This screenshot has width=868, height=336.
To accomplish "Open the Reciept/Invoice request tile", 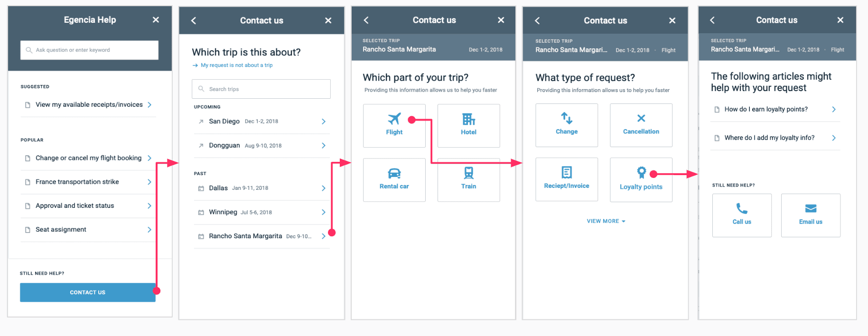I will tap(567, 179).
